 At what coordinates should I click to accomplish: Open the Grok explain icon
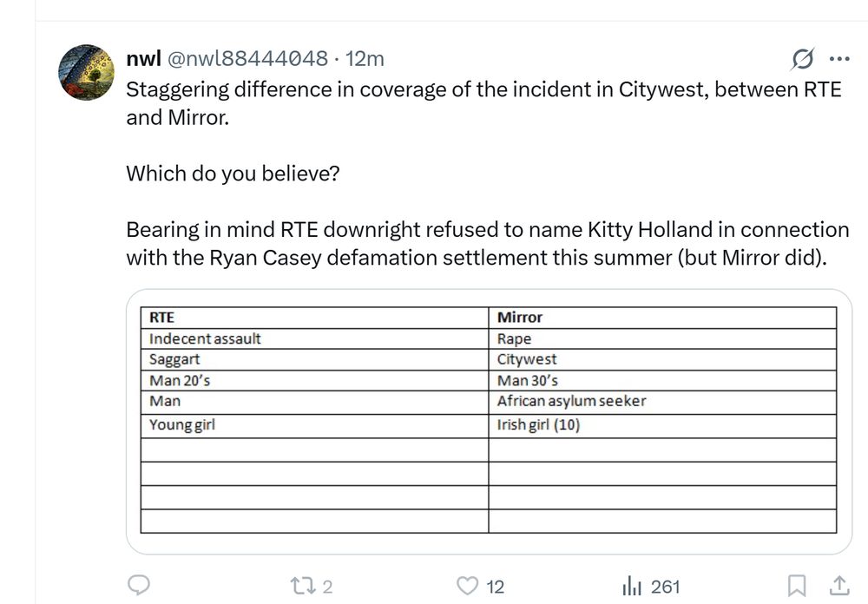tap(803, 59)
